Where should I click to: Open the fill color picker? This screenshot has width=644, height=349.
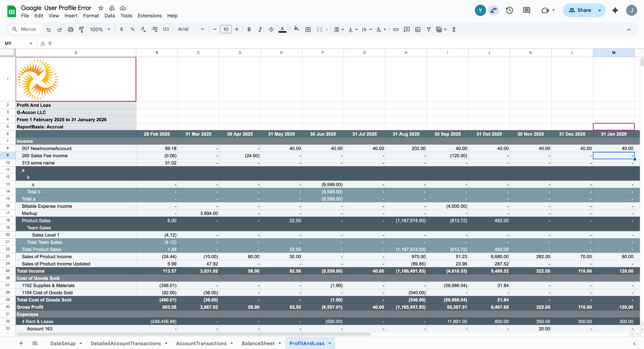tap(296, 29)
